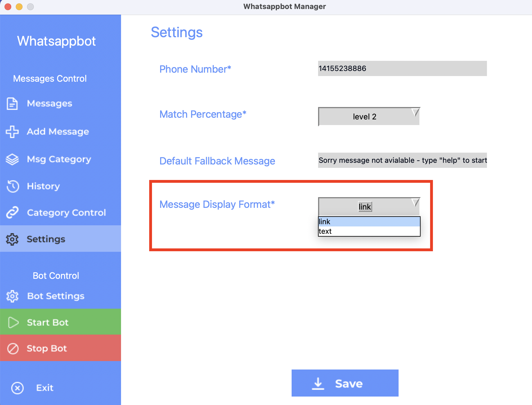Click the Messages Control section header
Image resolution: width=532 pixels, height=405 pixels.
click(50, 79)
